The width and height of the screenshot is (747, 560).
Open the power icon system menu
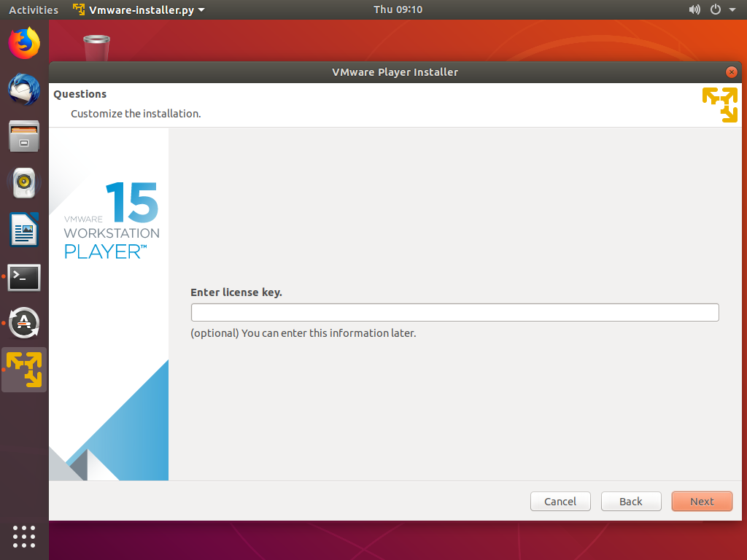[715, 9]
